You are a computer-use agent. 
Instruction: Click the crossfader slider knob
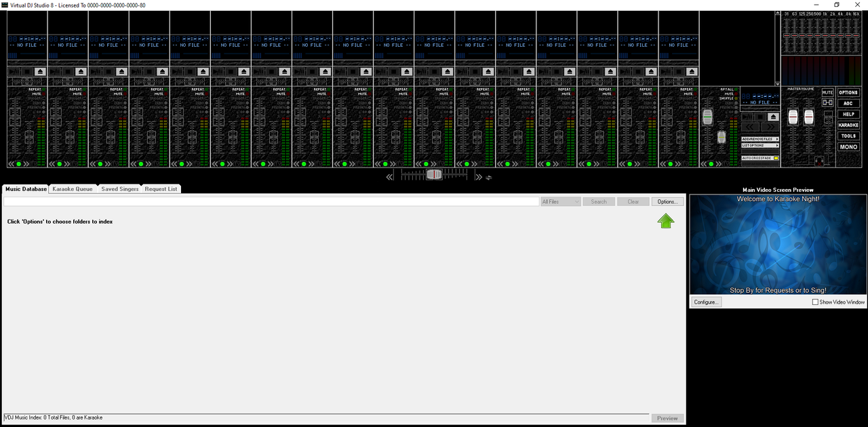[434, 174]
